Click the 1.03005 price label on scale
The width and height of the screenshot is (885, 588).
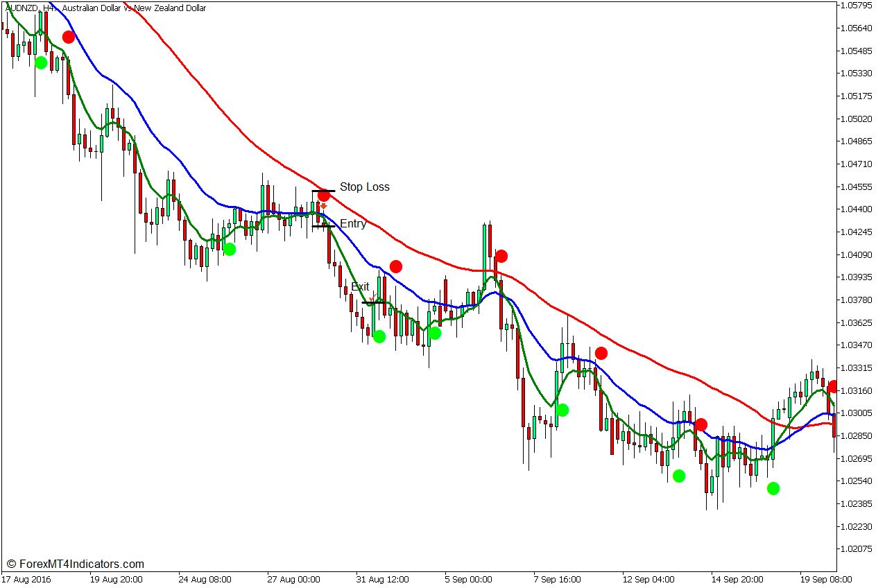click(856, 413)
